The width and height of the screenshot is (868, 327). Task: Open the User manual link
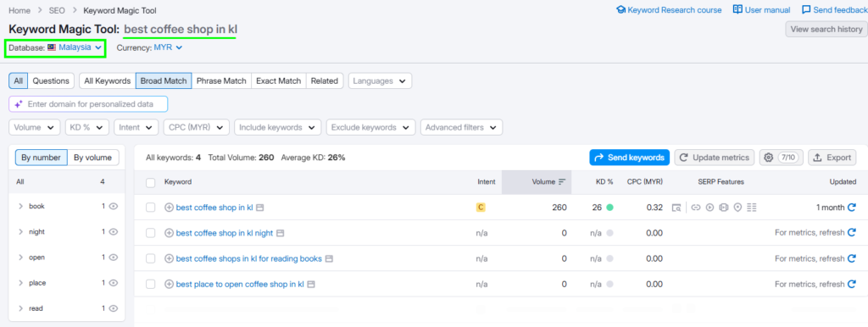pos(761,10)
